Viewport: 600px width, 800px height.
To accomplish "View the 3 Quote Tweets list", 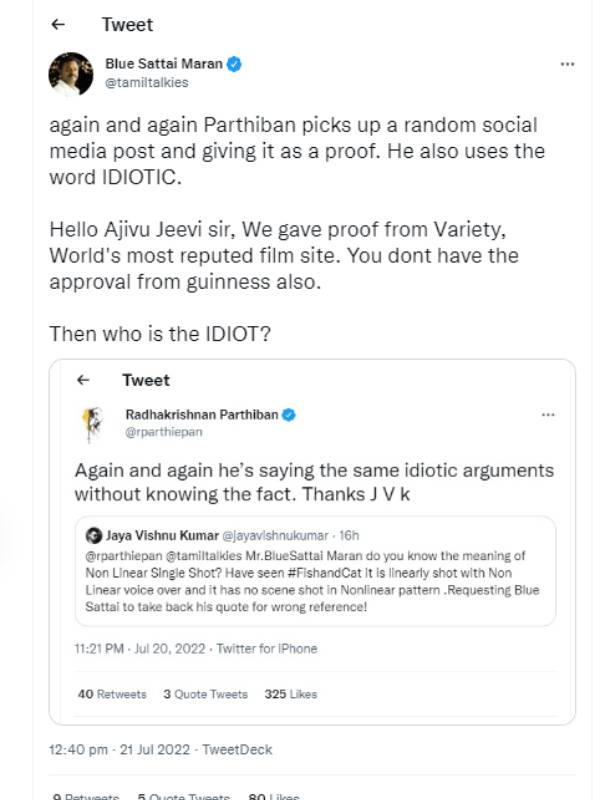I will [206, 693].
